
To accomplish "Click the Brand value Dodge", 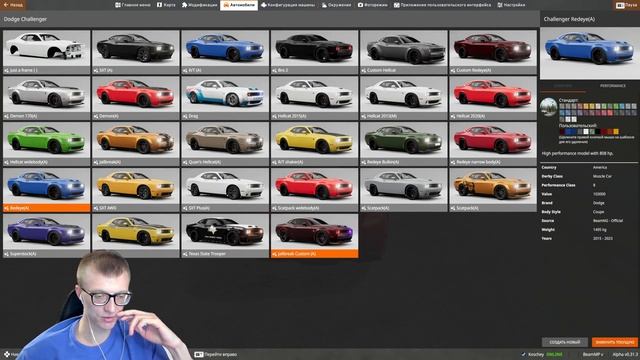I will [x=598, y=203].
